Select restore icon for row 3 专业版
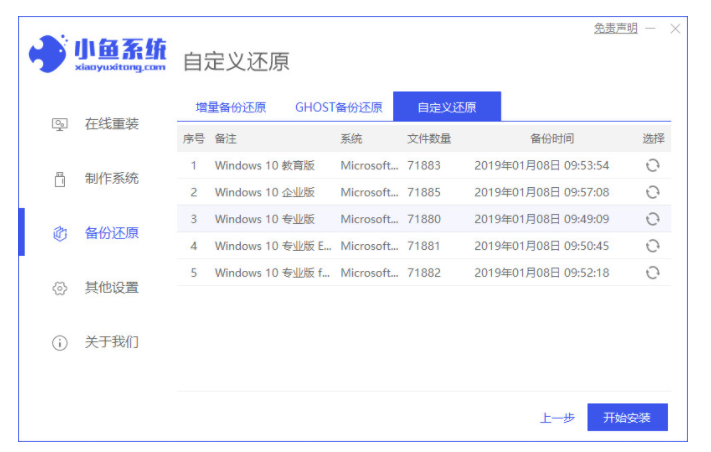 (x=652, y=219)
